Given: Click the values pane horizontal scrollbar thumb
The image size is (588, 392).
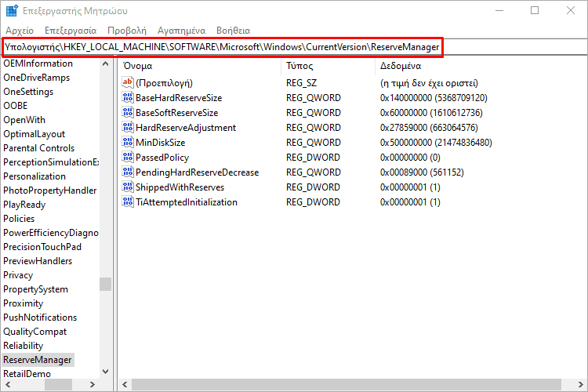Looking at the screenshot, I should [x=346, y=384].
